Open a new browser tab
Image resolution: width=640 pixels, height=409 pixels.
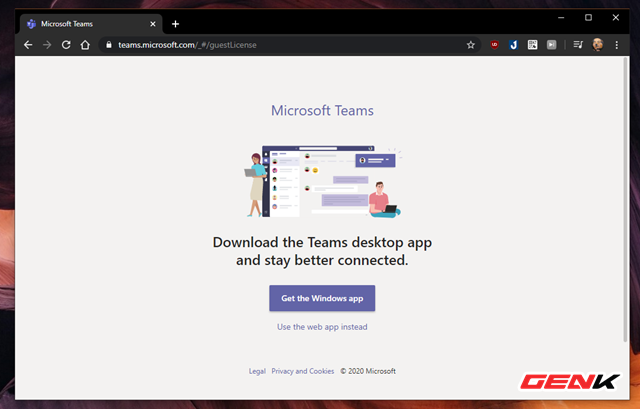[175, 23]
